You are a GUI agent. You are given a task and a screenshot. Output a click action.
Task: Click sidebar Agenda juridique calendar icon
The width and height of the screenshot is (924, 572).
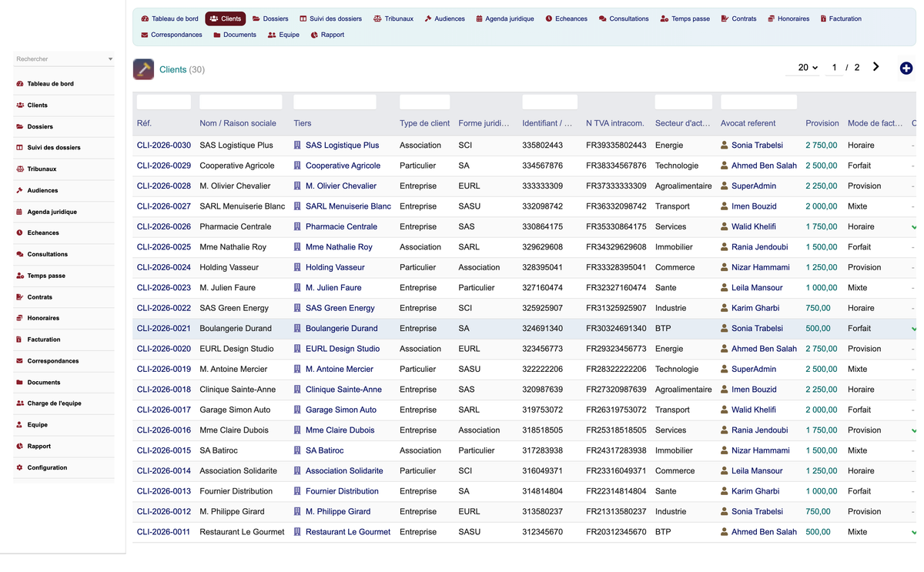[x=20, y=212]
